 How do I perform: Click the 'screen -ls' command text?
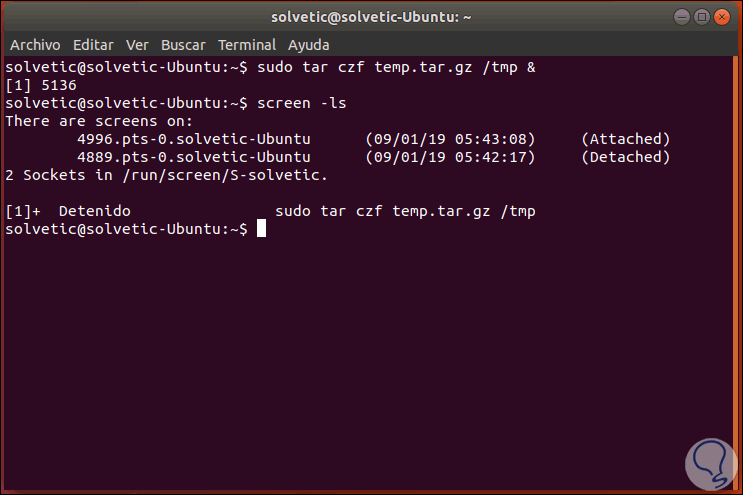301,103
